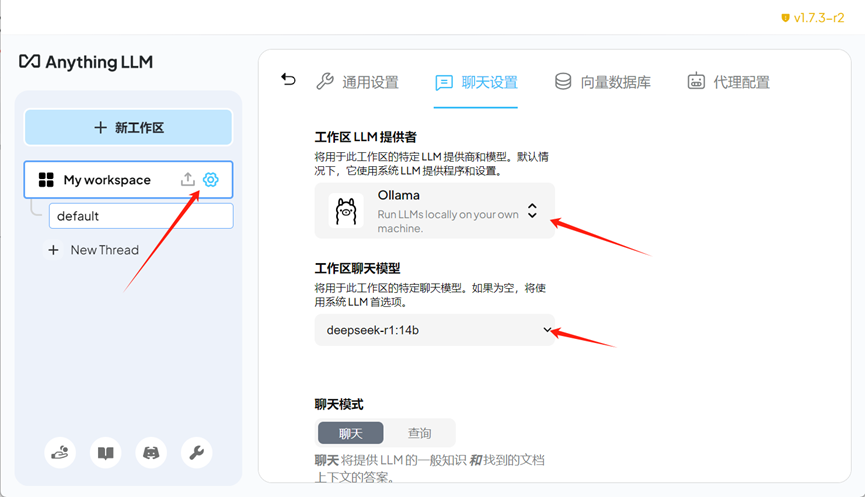Image resolution: width=865 pixels, height=497 pixels.
Task: Click the four-squares icon of My workspace
Action: 46,180
